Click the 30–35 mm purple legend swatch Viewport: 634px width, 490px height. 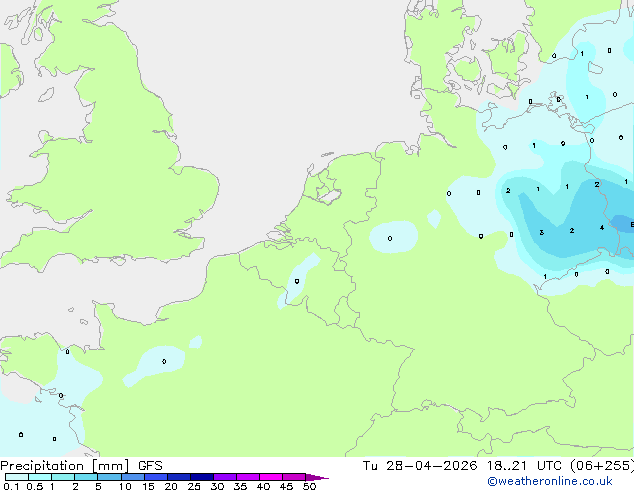point(225,477)
